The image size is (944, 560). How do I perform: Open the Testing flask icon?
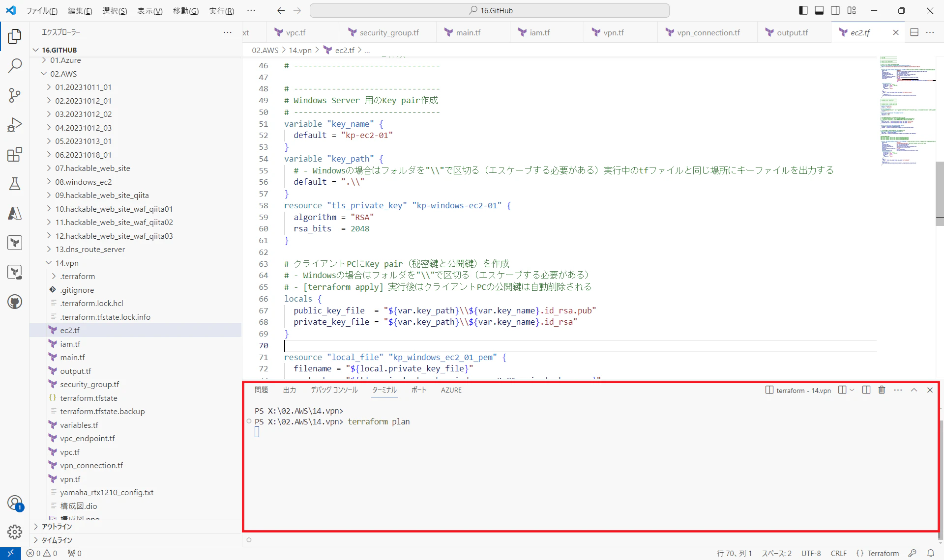pyautogui.click(x=15, y=183)
